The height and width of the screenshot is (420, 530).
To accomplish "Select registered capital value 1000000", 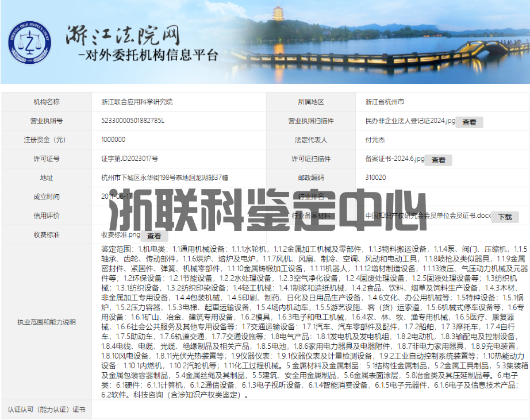I will pos(113,140).
